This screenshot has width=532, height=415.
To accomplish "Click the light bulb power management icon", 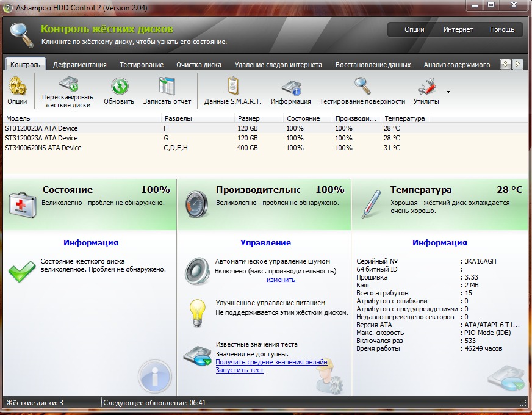I will [x=198, y=313].
